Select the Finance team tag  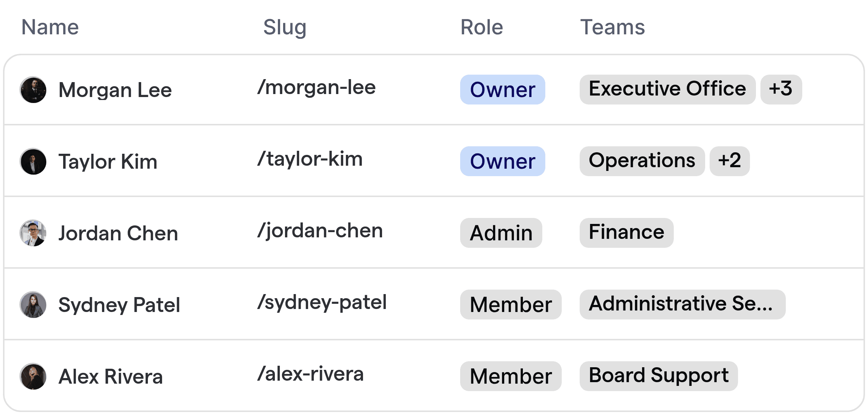[626, 232]
